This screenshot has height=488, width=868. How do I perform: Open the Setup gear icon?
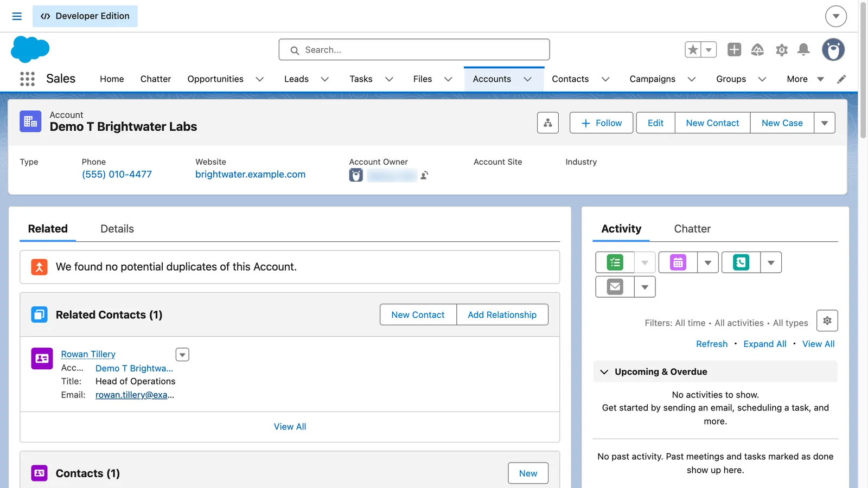coord(781,50)
